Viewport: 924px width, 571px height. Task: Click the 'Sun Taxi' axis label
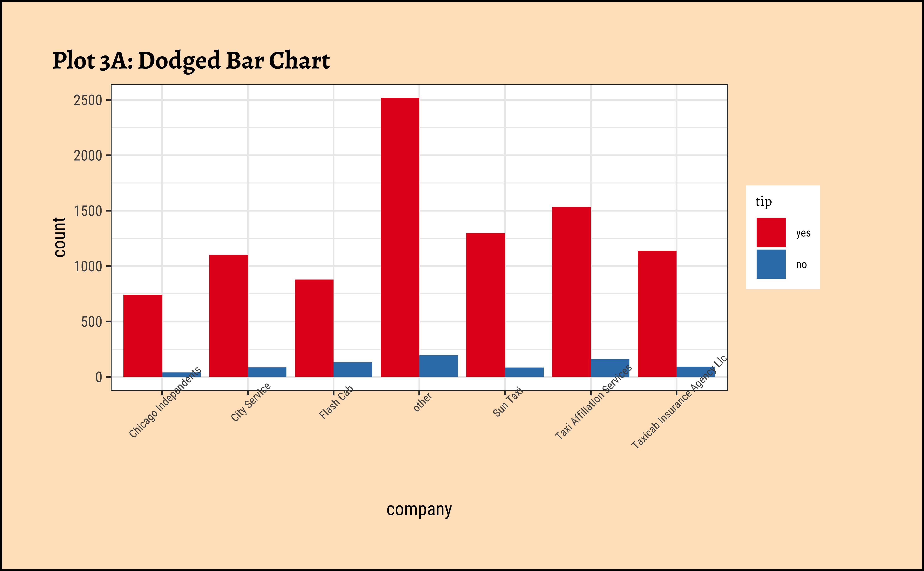508,402
